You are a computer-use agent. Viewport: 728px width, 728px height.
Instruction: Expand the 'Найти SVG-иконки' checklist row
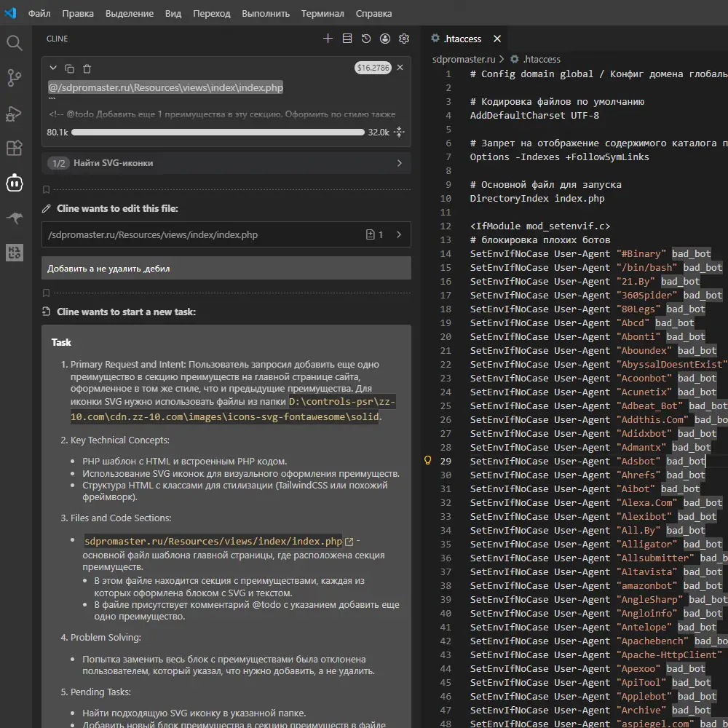pos(399,163)
